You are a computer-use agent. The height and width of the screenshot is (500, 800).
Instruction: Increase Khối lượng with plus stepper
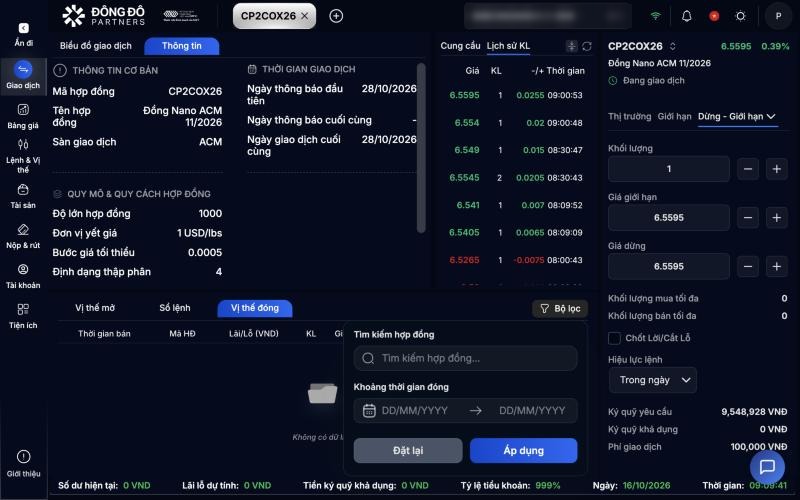pyautogui.click(x=776, y=169)
